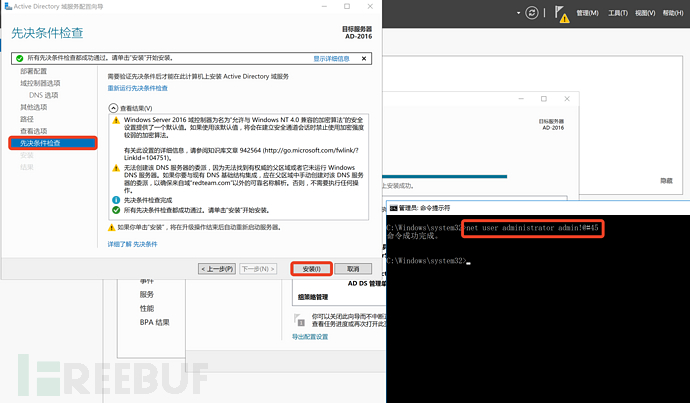This screenshot has height=403, width=690.
Task: Click BPA 结果 in Server Manager tile
Action: (x=154, y=322)
